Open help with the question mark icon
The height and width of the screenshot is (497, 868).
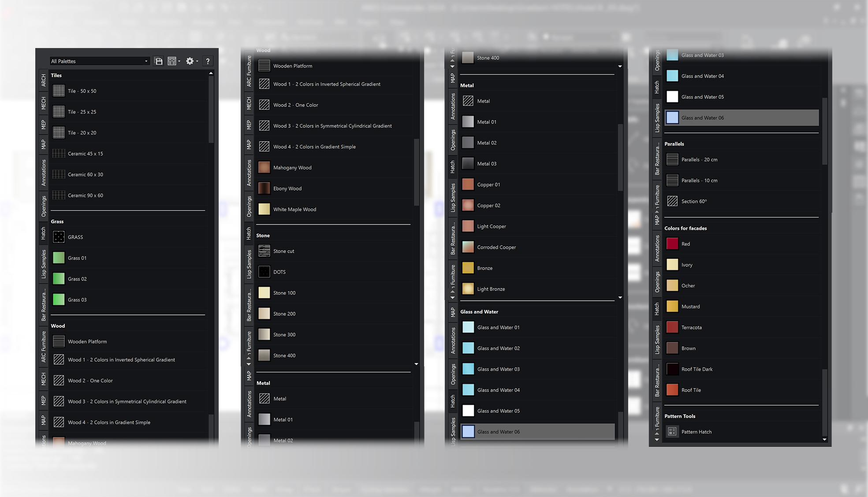[x=208, y=61]
